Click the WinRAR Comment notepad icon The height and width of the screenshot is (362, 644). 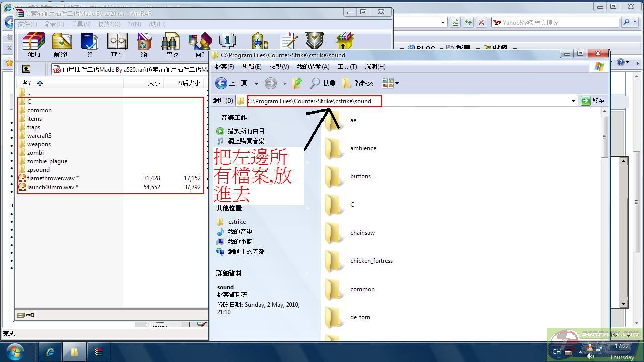point(289,40)
